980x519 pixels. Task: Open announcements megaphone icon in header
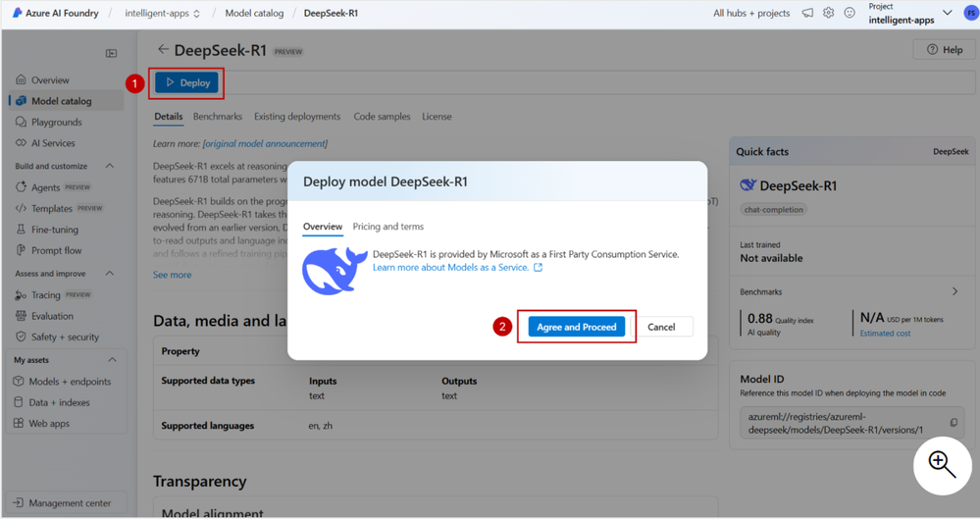pyautogui.click(x=807, y=13)
